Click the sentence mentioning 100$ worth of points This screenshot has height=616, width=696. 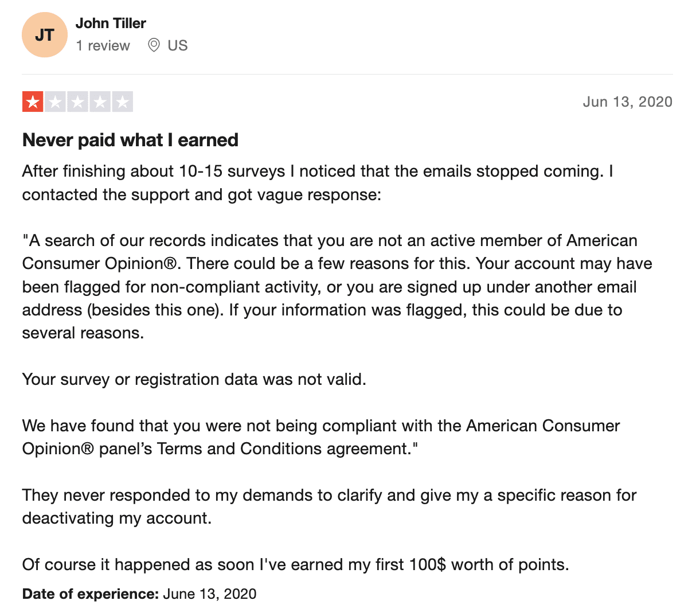coord(295,564)
